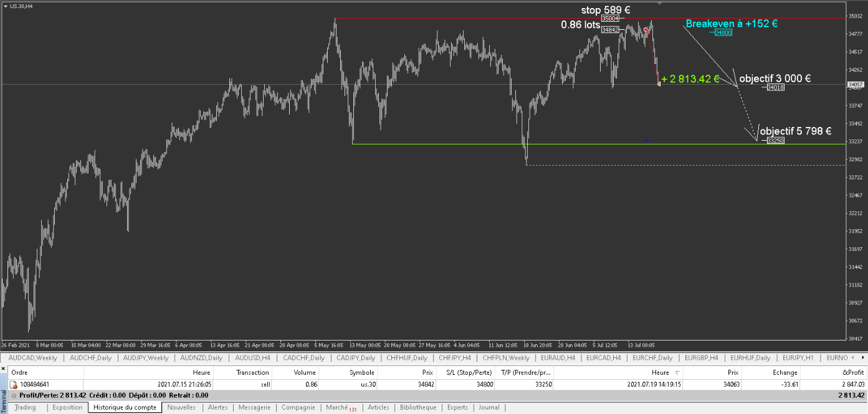Viewport: 868px width, 414px height.
Task: Switch to the Trading tab
Action: click(x=25, y=408)
